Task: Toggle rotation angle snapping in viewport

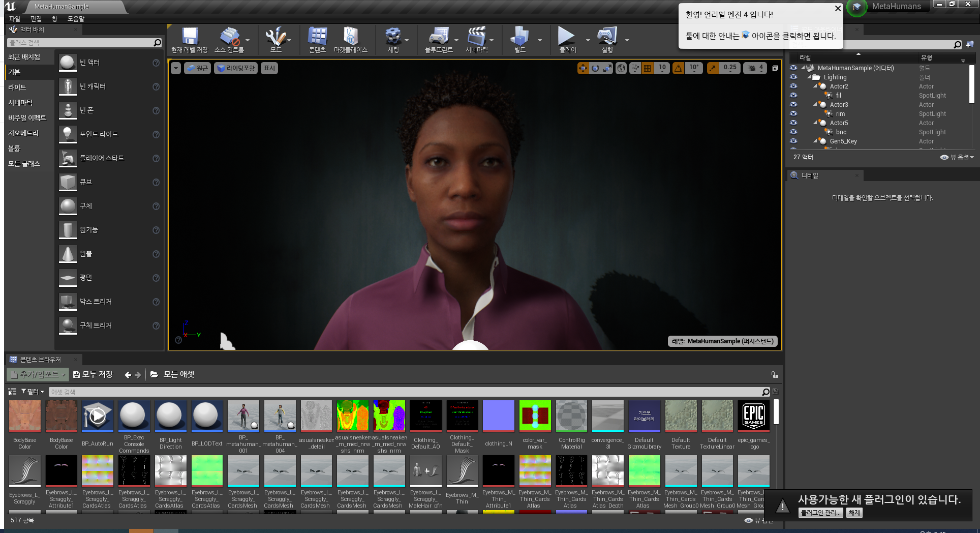Action: point(678,68)
